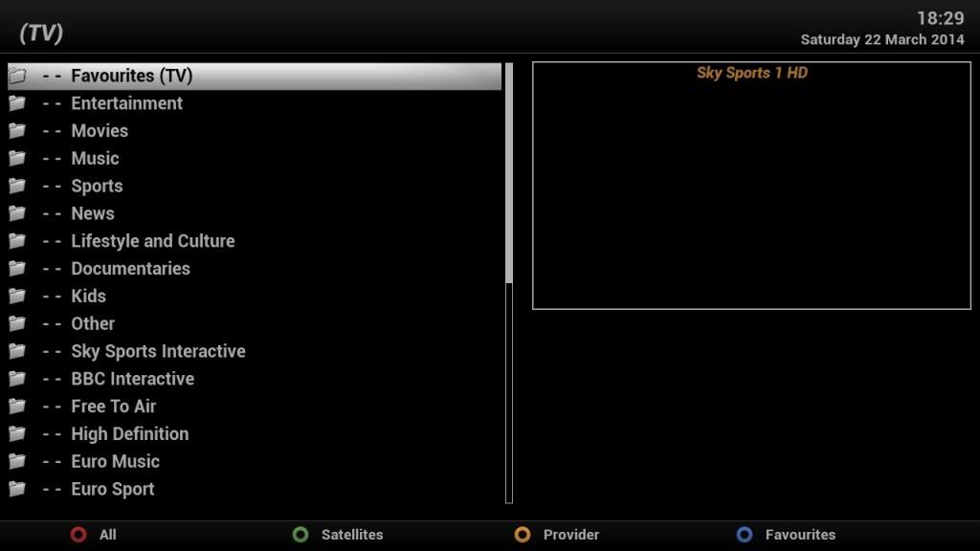Click the yellow circle for Provider
The width and height of the screenshot is (980, 551).
523,535
